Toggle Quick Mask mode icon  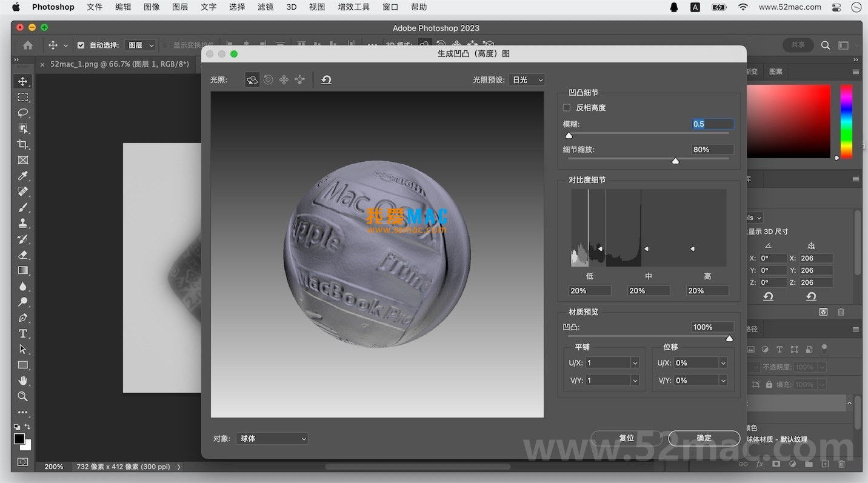pos(23,462)
